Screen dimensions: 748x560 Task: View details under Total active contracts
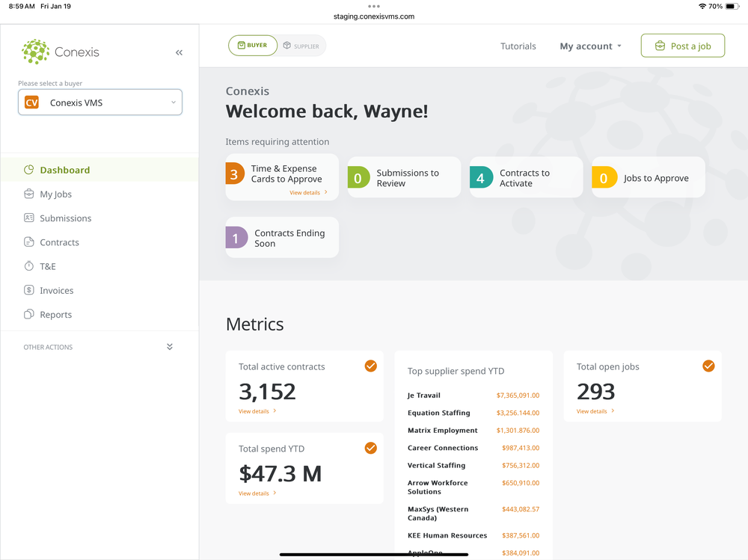[x=257, y=411]
